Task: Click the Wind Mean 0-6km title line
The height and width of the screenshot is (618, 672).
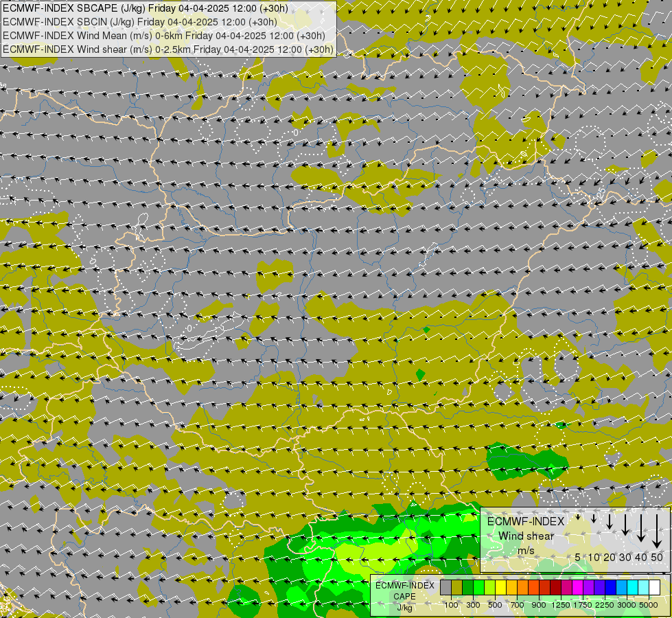Action: [x=164, y=36]
